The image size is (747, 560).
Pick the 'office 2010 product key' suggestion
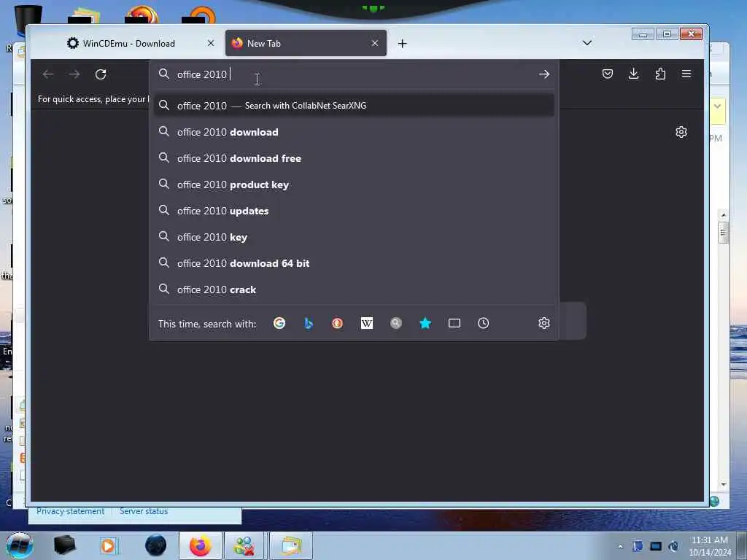tap(354, 184)
